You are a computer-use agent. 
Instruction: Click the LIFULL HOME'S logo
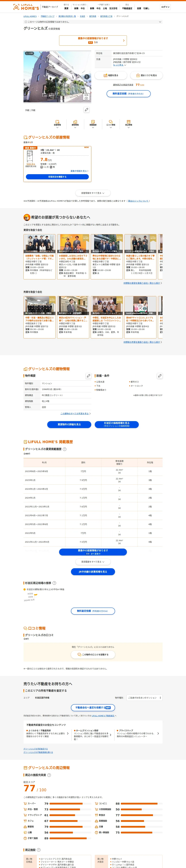[26, 7]
